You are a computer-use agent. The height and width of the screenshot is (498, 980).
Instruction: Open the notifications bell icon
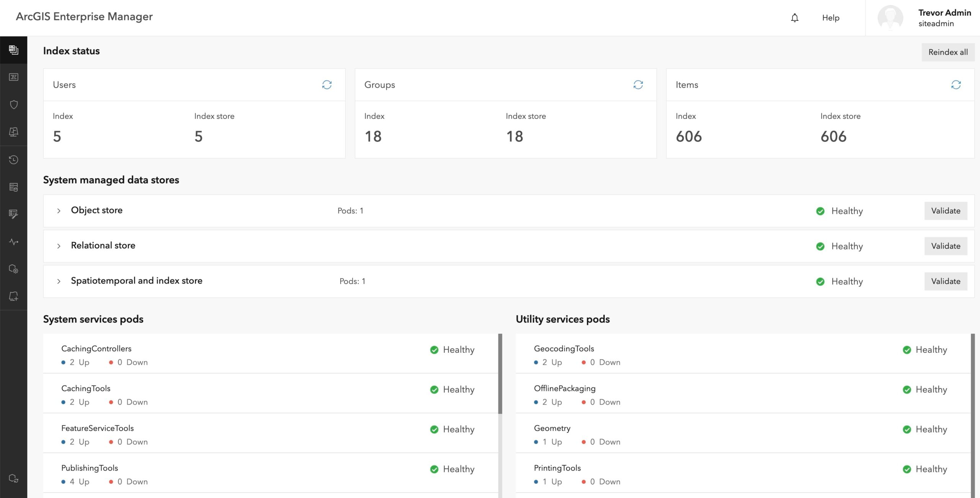pyautogui.click(x=795, y=17)
